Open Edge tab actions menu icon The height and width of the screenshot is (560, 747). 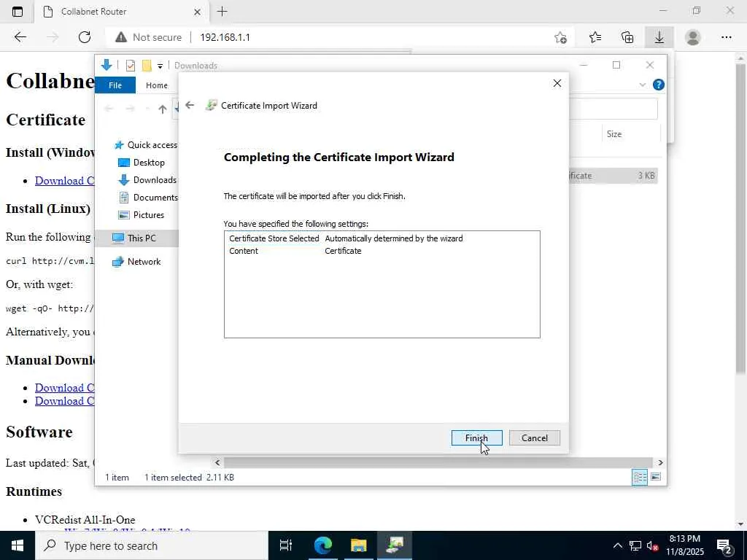point(18,12)
